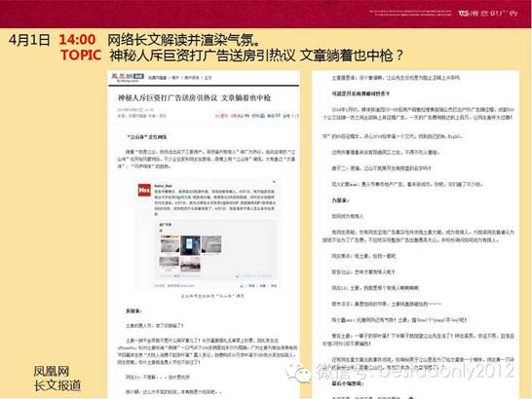Click the article headline 神秘人斥巨资打广告

click(194, 97)
